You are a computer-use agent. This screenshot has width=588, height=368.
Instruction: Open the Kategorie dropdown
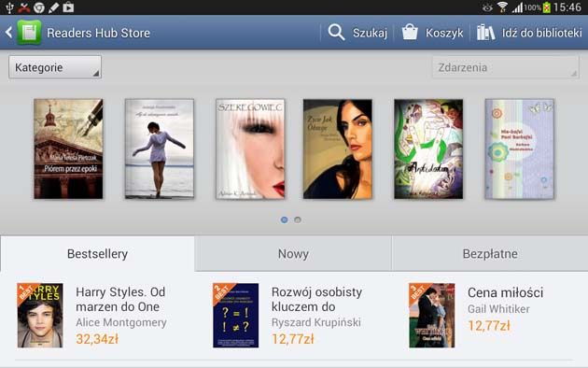(x=55, y=67)
